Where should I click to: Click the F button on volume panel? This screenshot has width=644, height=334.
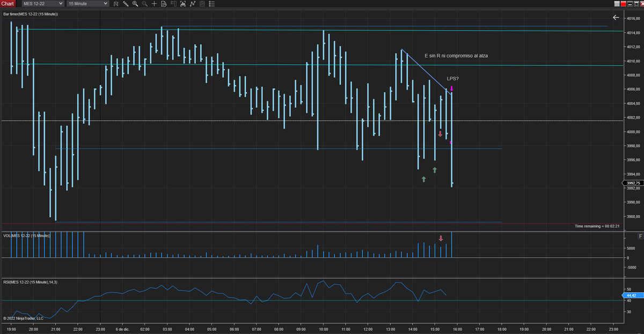[x=640, y=236]
